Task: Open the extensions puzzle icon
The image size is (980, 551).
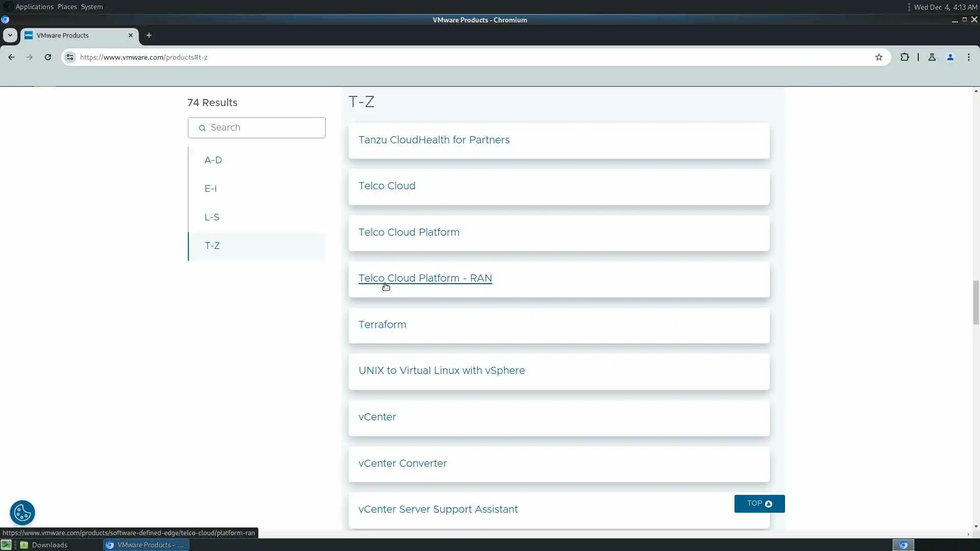Action: pyautogui.click(x=904, y=57)
